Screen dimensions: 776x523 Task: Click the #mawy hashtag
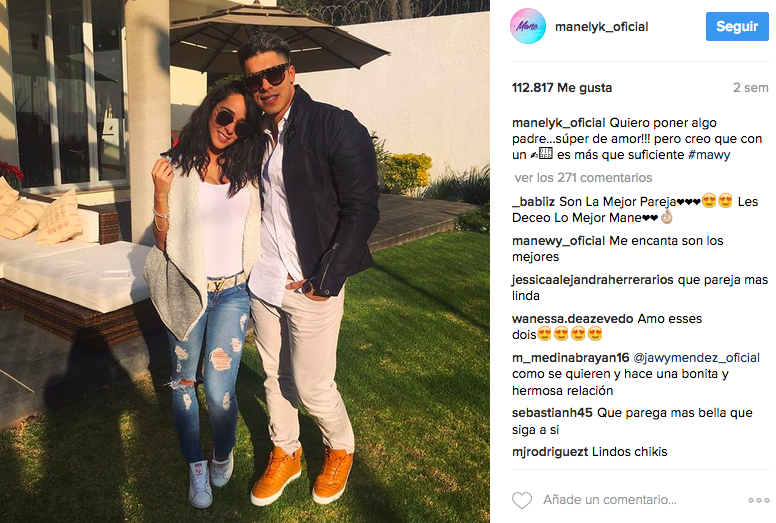point(709,155)
